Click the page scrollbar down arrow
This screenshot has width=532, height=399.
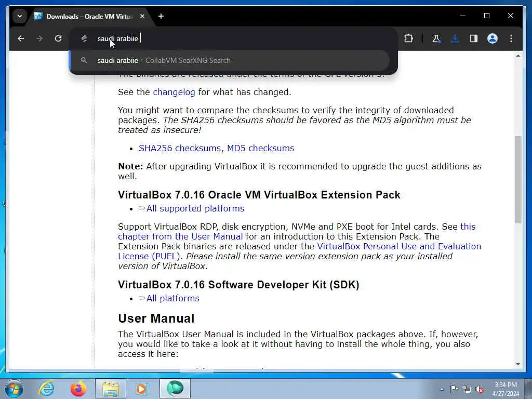click(518, 364)
